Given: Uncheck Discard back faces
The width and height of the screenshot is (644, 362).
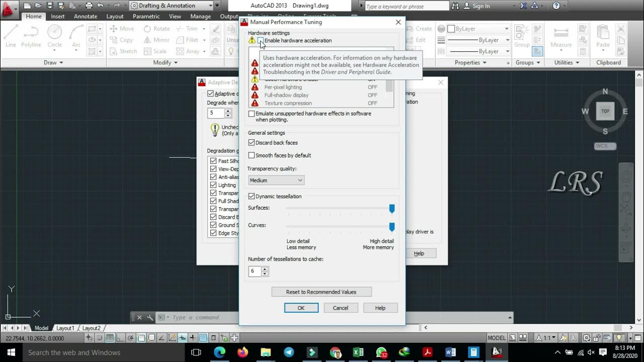Looking at the screenshot, I should pyautogui.click(x=252, y=143).
